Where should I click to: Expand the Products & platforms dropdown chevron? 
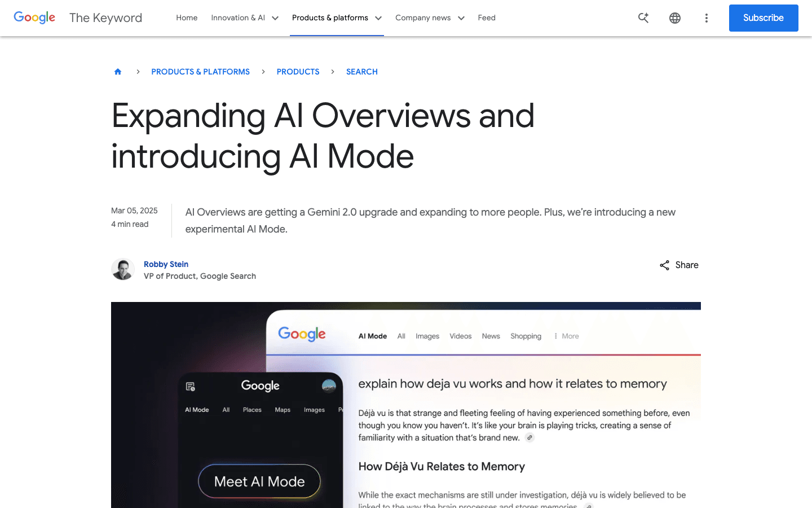tap(378, 18)
